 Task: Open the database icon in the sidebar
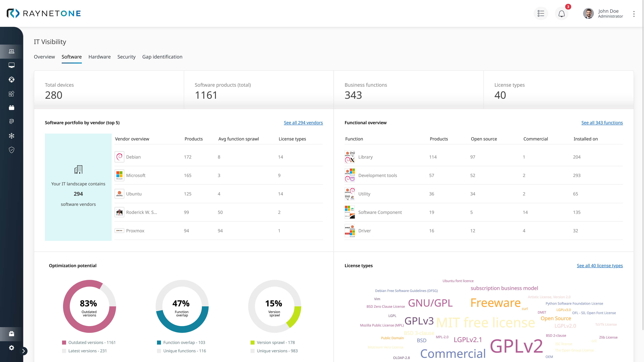click(x=11, y=122)
